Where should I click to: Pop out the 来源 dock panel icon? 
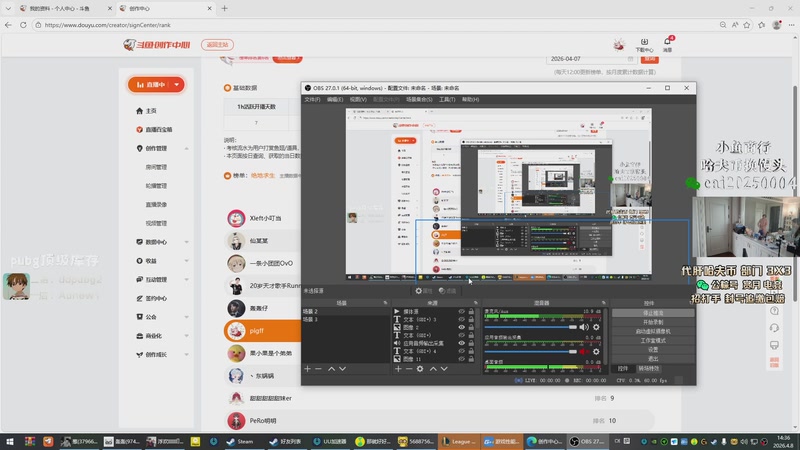[476, 303]
